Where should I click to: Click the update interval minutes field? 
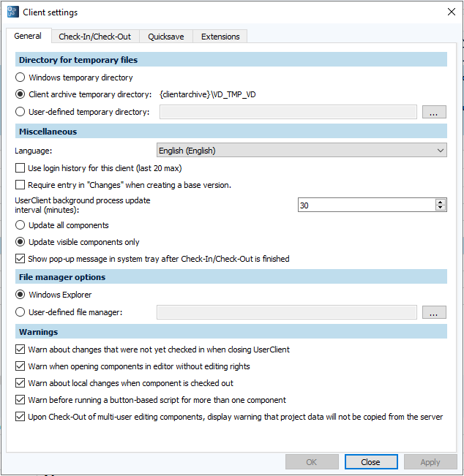tap(365, 205)
